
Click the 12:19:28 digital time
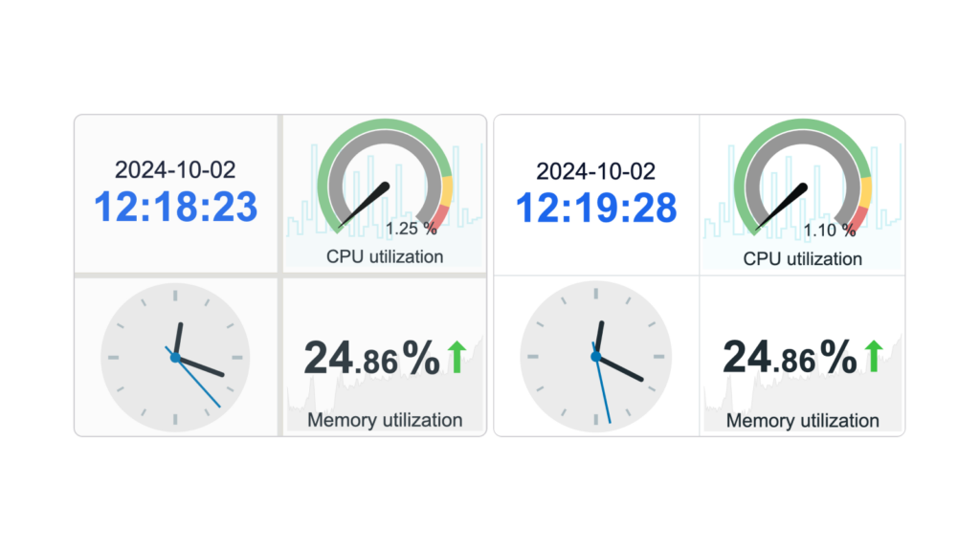coord(595,208)
